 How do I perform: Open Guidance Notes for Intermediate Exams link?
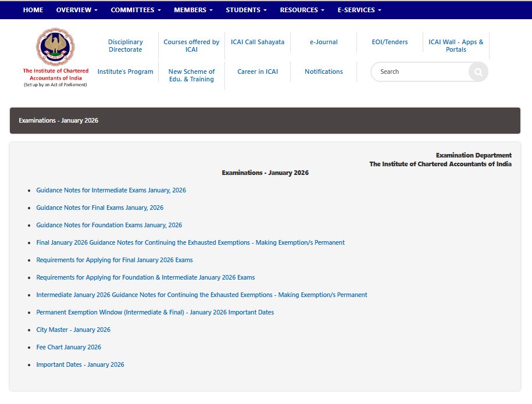click(x=111, y=190)
